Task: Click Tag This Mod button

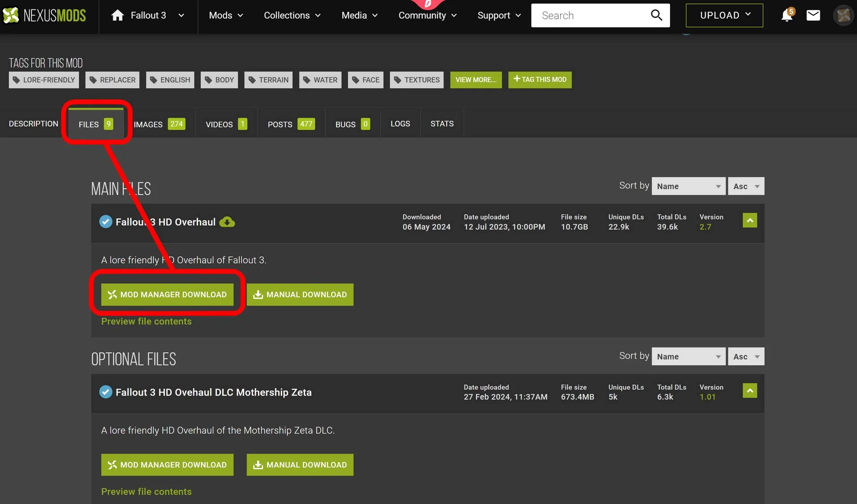Action: click(x=540, y=80)
